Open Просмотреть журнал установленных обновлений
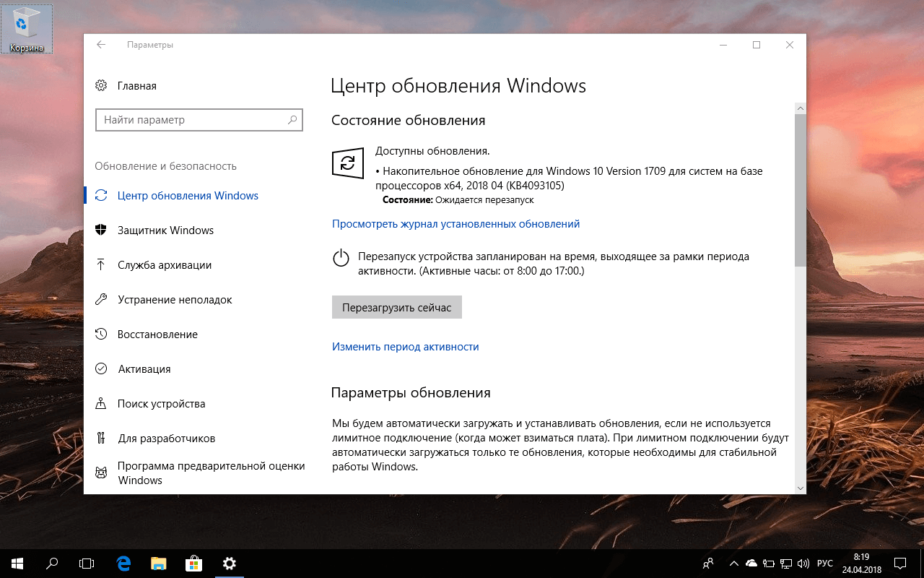Screen dimensions: 924x578 (455, 223)
